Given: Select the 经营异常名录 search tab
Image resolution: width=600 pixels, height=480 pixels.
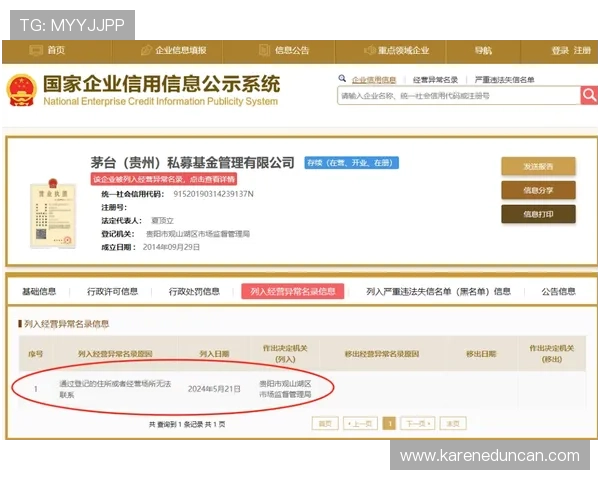Looking at the screenshot, I should coord(435,80).
